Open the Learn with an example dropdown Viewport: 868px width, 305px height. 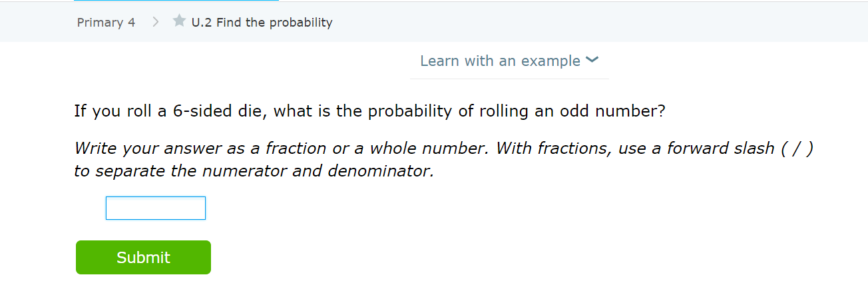(500, 61)
